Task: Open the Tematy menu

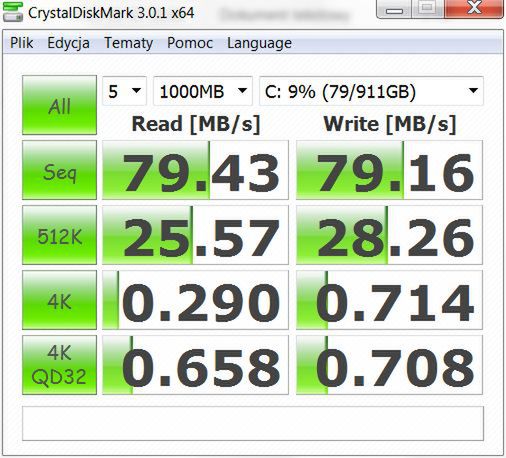Action: point(128,43)
